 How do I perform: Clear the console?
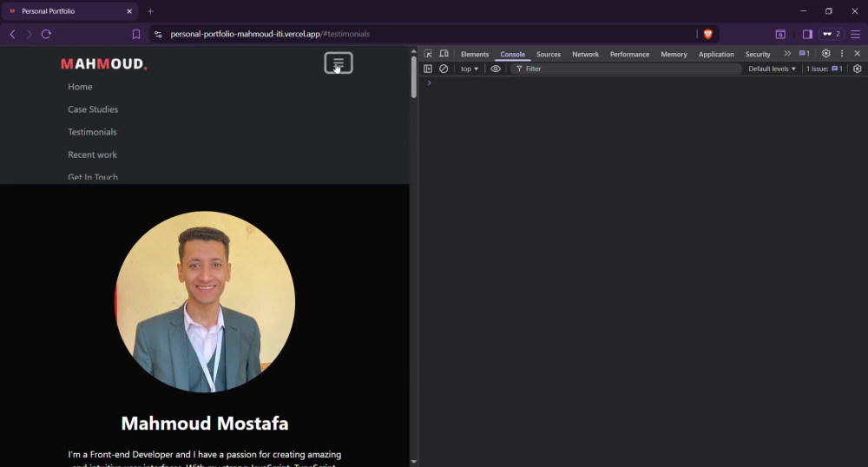click(x=444, y=69)
